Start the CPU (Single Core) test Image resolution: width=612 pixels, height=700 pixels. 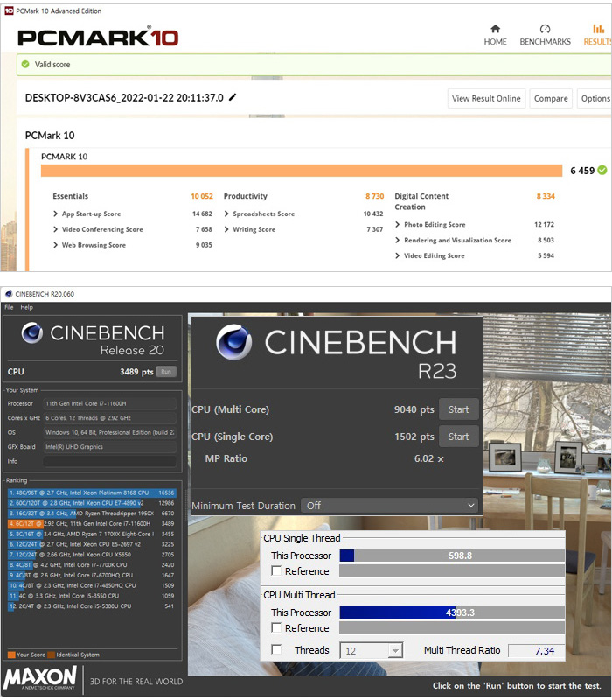[x=458, y=437]
